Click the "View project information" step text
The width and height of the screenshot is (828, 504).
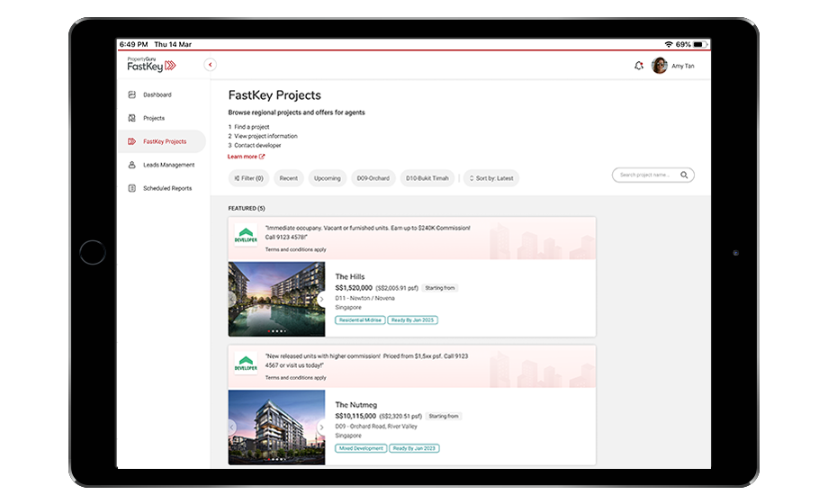coord(265,136)
